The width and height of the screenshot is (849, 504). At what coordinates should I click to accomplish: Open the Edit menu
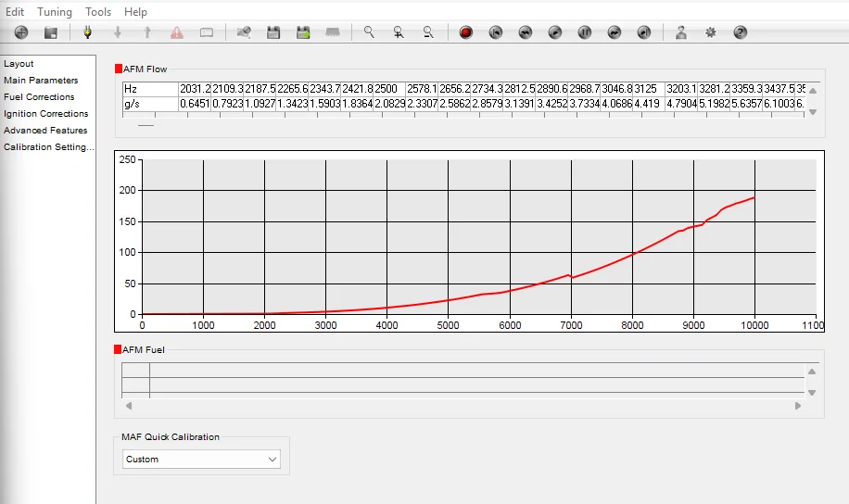pos(15,12)
